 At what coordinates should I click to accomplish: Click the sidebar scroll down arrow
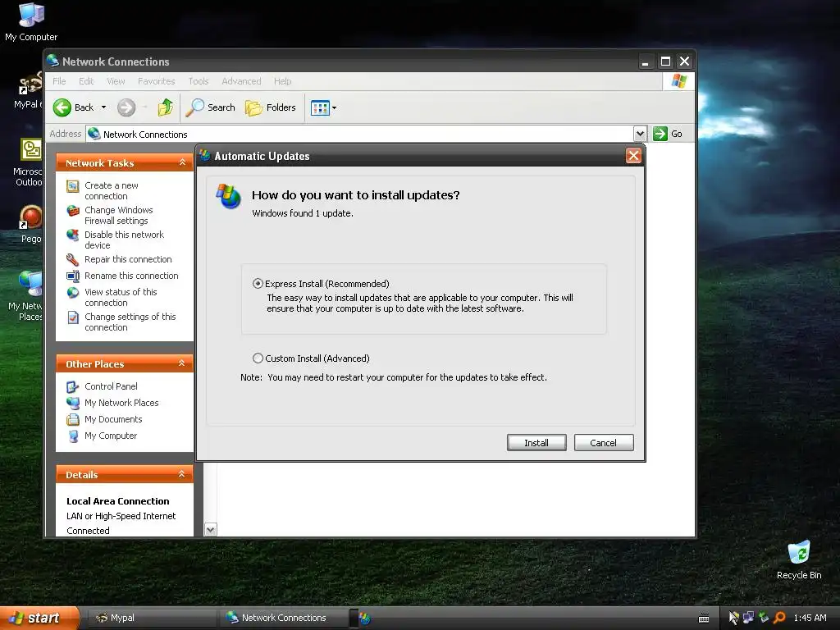tap(211, 530)
